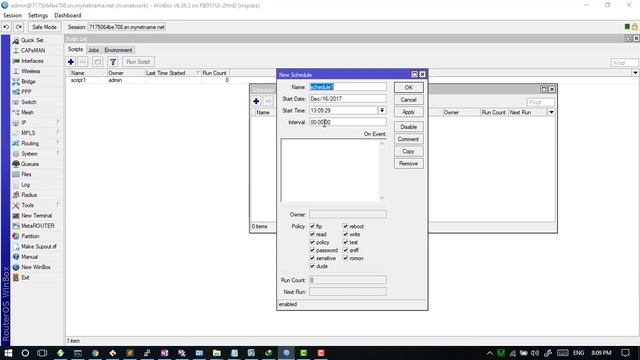Click Cancel in New Schedule
This screenshot has width=640, height=360.
409,100
